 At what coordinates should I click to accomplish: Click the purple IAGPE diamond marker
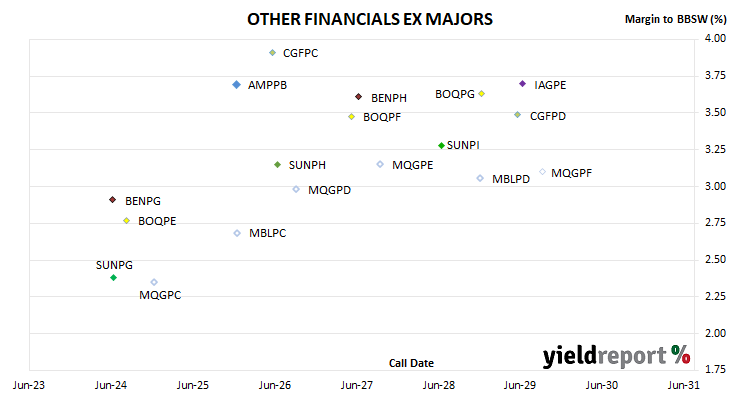[522, 84]
